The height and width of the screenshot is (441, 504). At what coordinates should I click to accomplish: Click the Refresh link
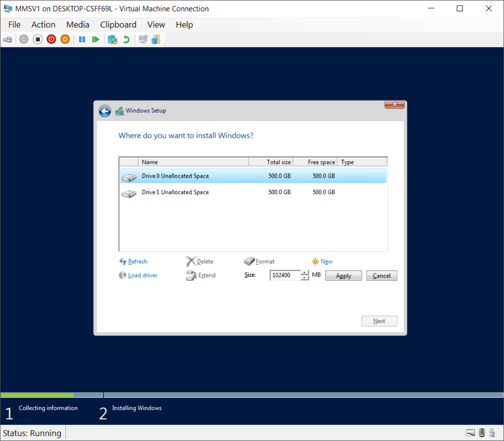tap(138, 261)
